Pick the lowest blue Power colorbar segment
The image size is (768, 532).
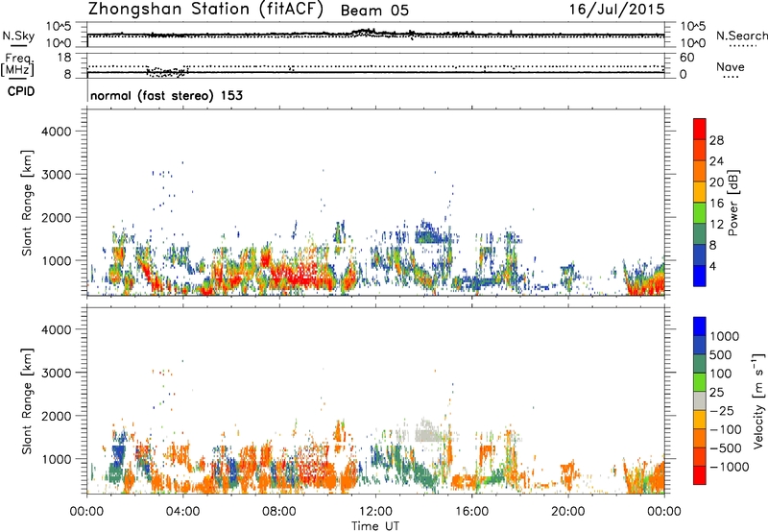pyautogui.click(x=700, y=277)
